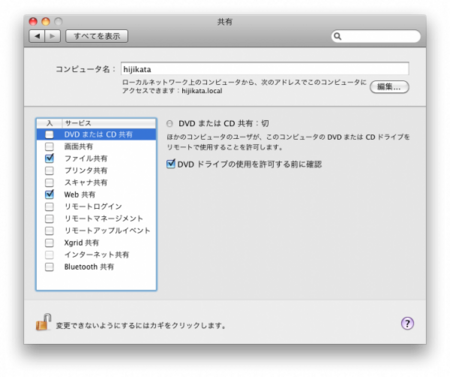Enable the インターネット共有 checkbox
450x377 pixels.
tap(49, 255)
